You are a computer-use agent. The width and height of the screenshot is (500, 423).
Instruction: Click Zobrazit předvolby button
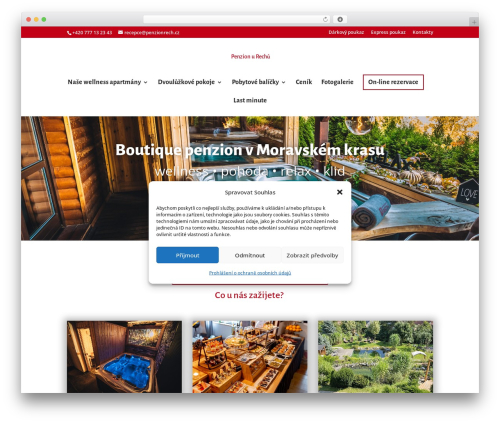(x=312, y=255)
